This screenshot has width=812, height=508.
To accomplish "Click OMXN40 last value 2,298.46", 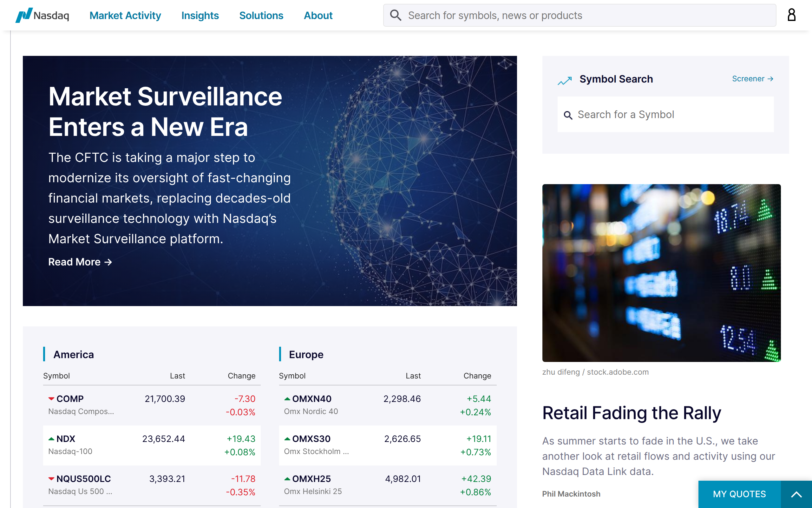I will point(402,399).
